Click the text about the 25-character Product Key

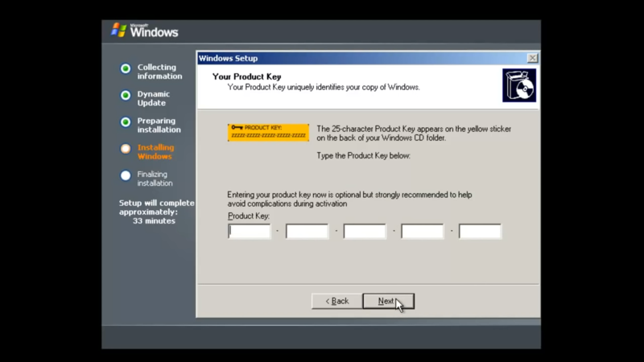click(414, 134)
